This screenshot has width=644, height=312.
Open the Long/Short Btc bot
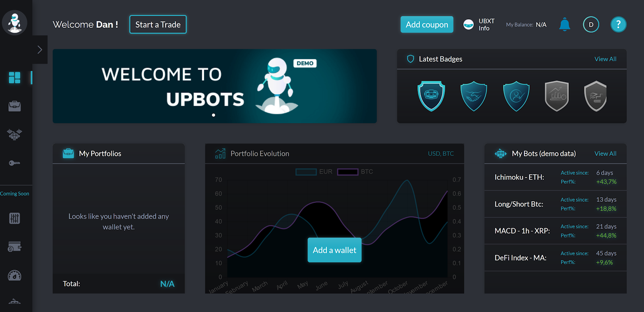point(555,204)
